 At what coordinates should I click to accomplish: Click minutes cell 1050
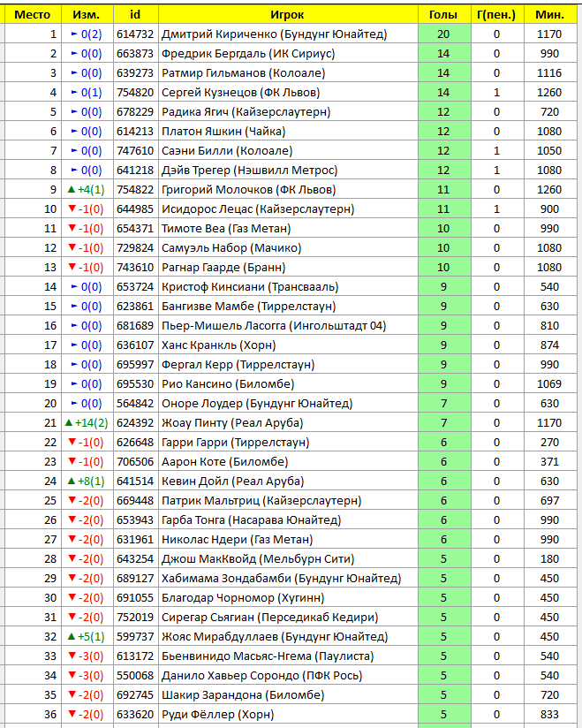pos(550,151)
